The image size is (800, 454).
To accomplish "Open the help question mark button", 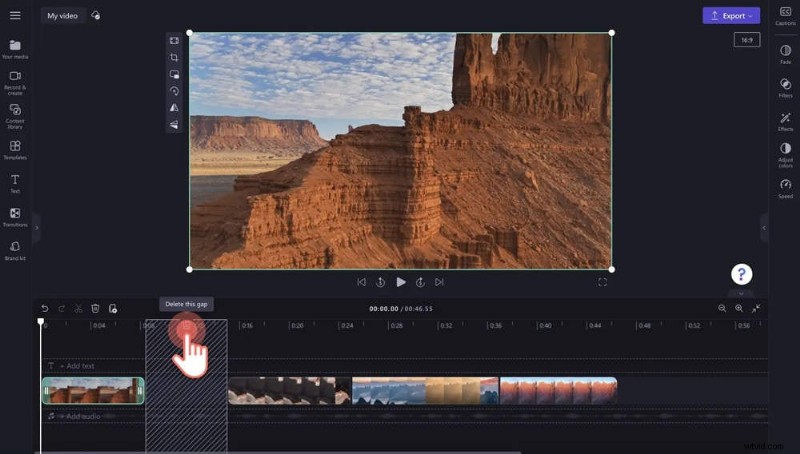I will point(741,274).
